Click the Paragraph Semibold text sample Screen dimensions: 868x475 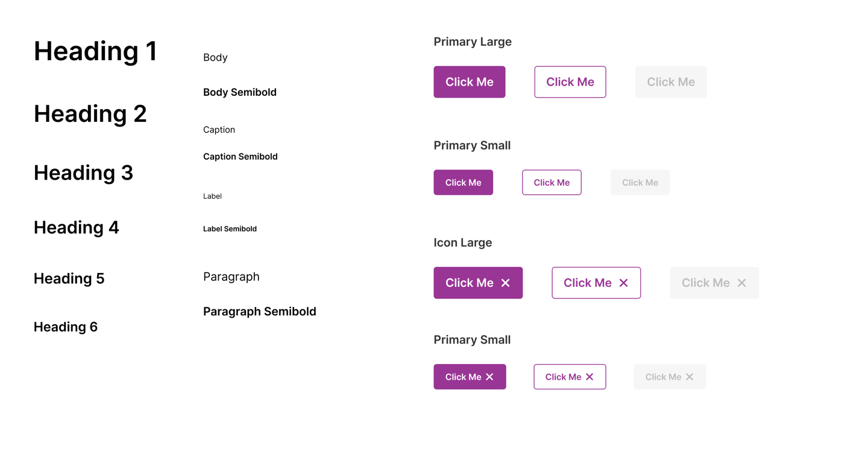(260, 312)
